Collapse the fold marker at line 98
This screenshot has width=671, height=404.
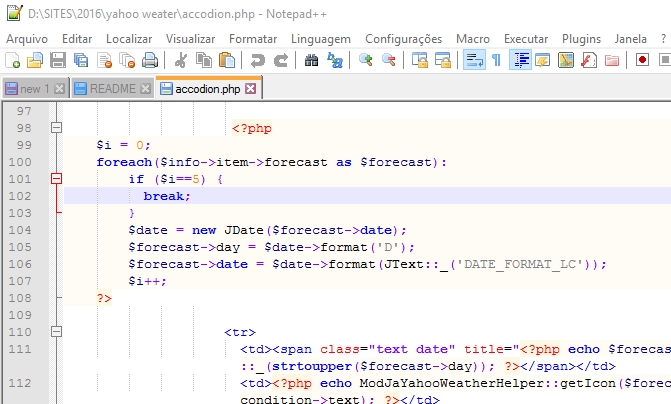[x=56, y=128]
